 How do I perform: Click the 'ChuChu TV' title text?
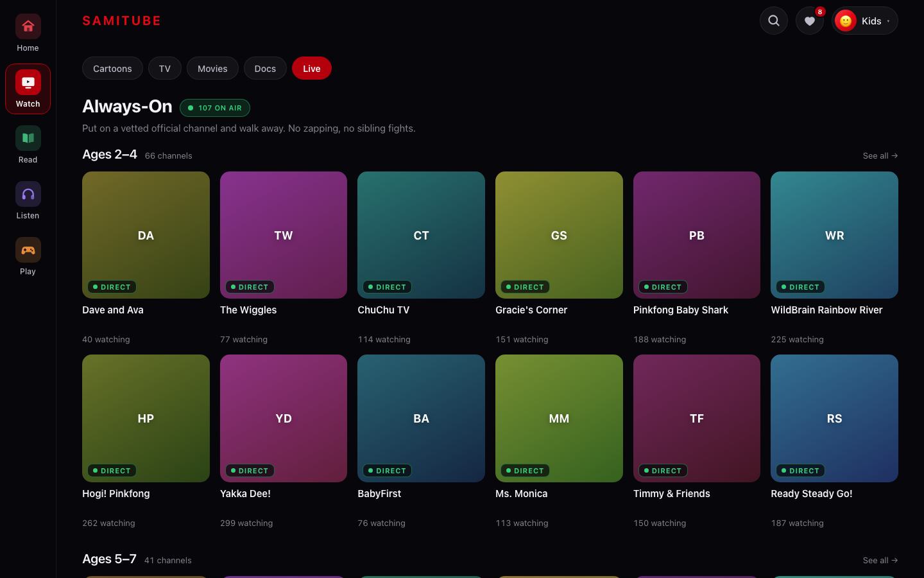[x=384, y=310]
